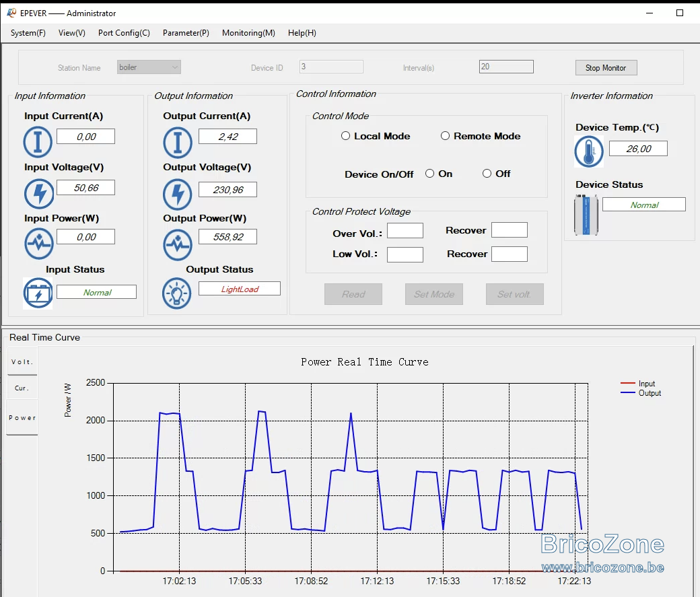Choose the Off radio button
This screenshot has width=700, height=597.
click(x=487, y=173)
